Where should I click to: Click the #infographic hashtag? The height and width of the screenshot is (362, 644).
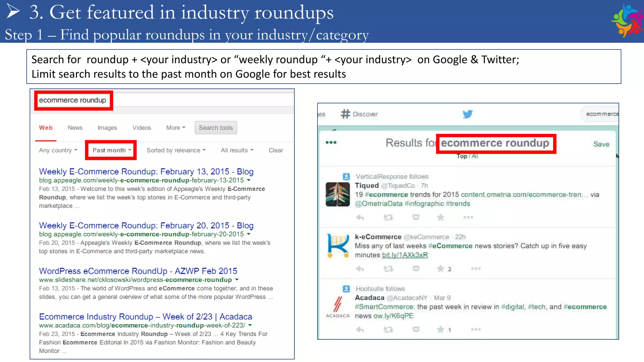(x=425, y=204)
